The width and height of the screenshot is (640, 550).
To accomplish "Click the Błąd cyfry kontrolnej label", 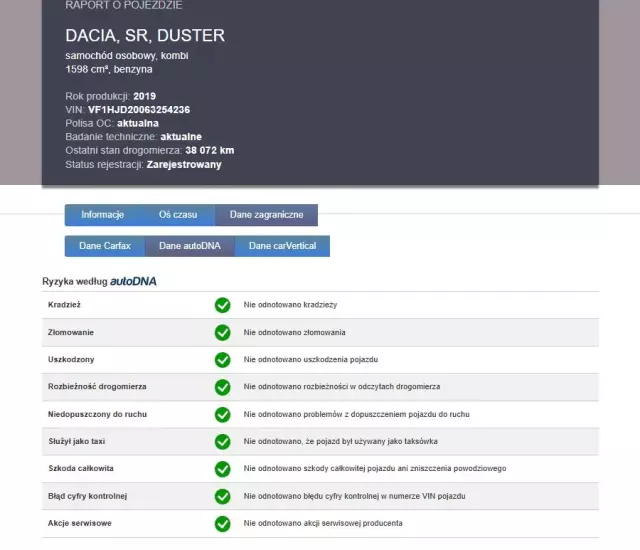I will (87, 496).
